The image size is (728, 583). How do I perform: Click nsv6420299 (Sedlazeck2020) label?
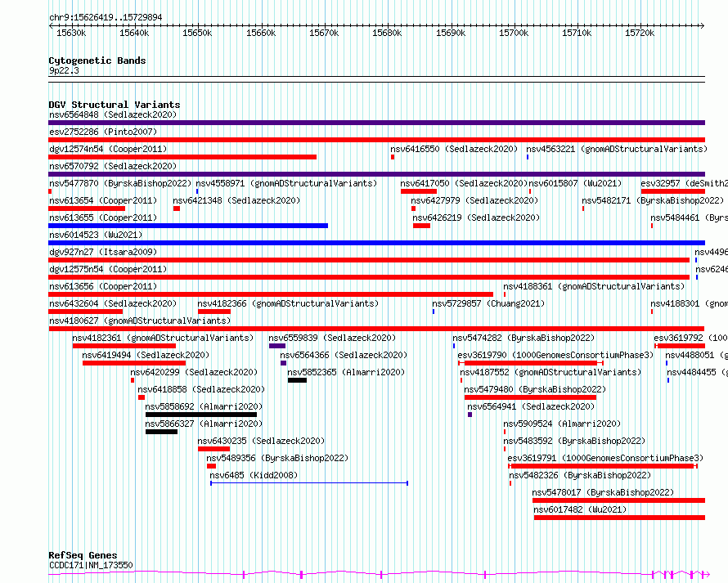194,372
